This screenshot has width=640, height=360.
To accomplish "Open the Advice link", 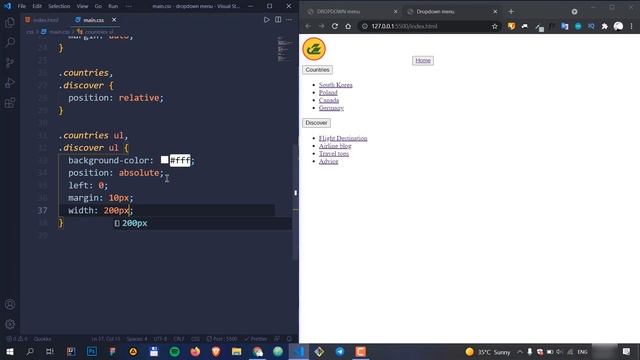I will tap(329, 162).
